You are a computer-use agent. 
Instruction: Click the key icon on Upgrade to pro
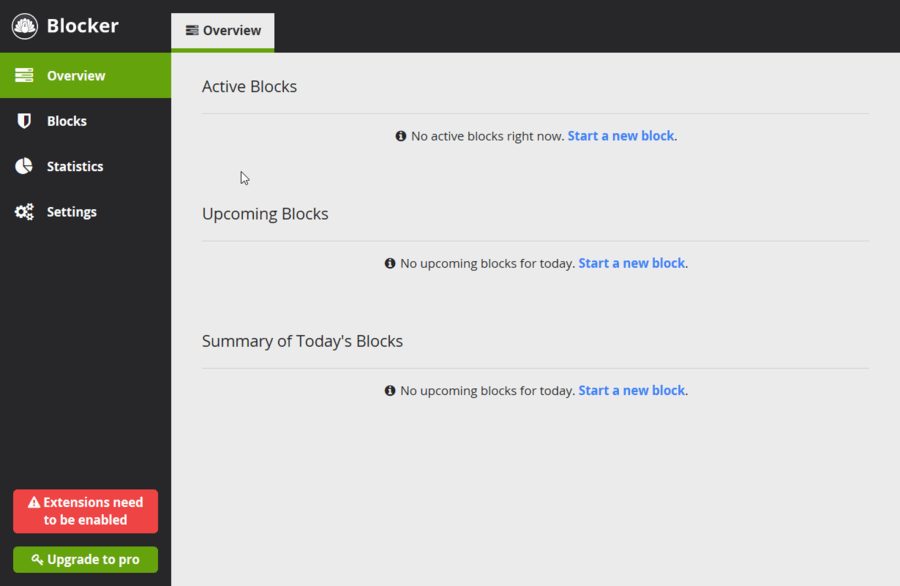click(x=37, y=559)
